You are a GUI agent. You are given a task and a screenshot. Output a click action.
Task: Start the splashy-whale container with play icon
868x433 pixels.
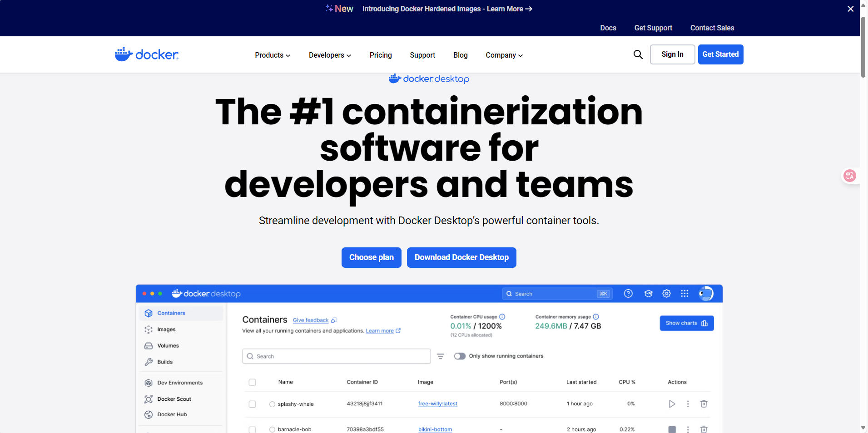pos(672,403)
